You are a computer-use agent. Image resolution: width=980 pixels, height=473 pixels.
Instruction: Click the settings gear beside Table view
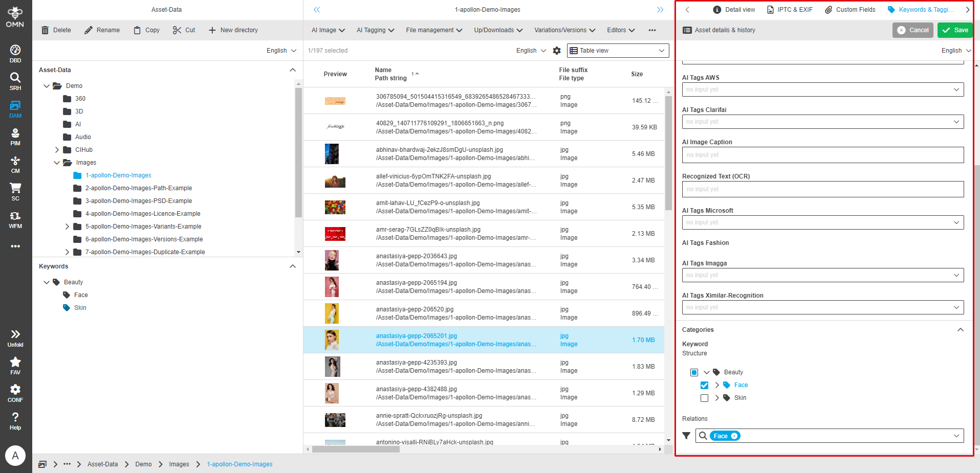(x=557, y=51)
